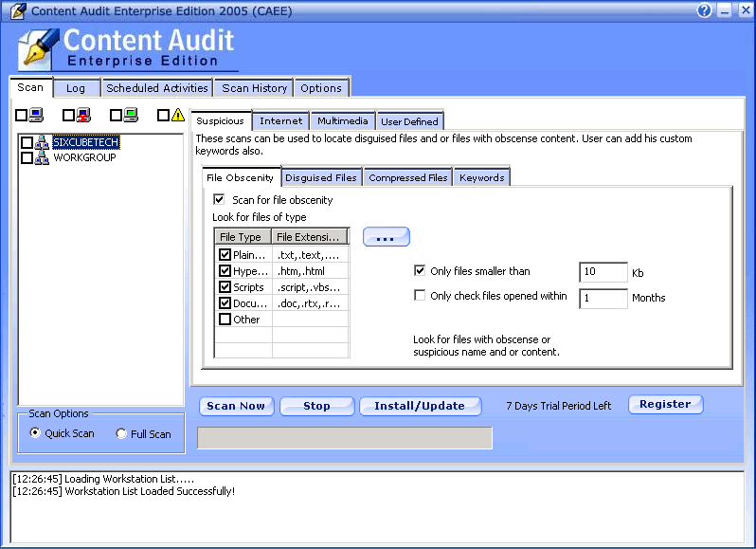Enable Only check files opened within checkbox
Viewport: 756px width, 549px height.
tap(420, 295)
